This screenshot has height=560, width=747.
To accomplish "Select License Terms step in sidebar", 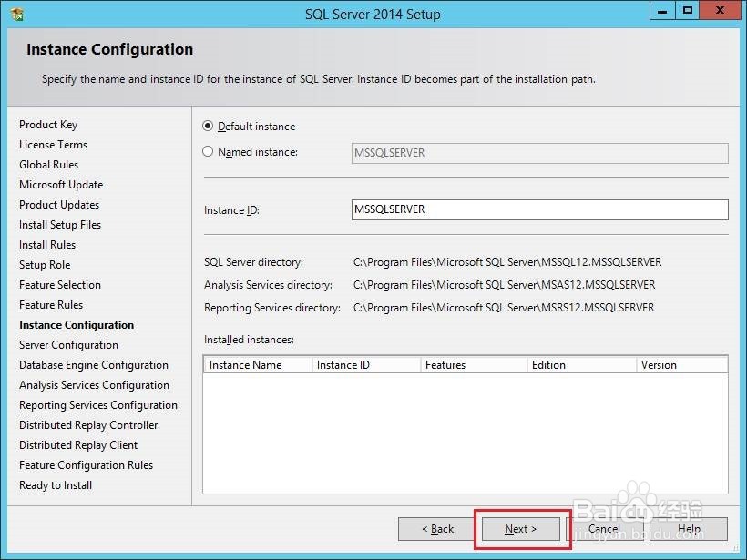I will [54, 145].
